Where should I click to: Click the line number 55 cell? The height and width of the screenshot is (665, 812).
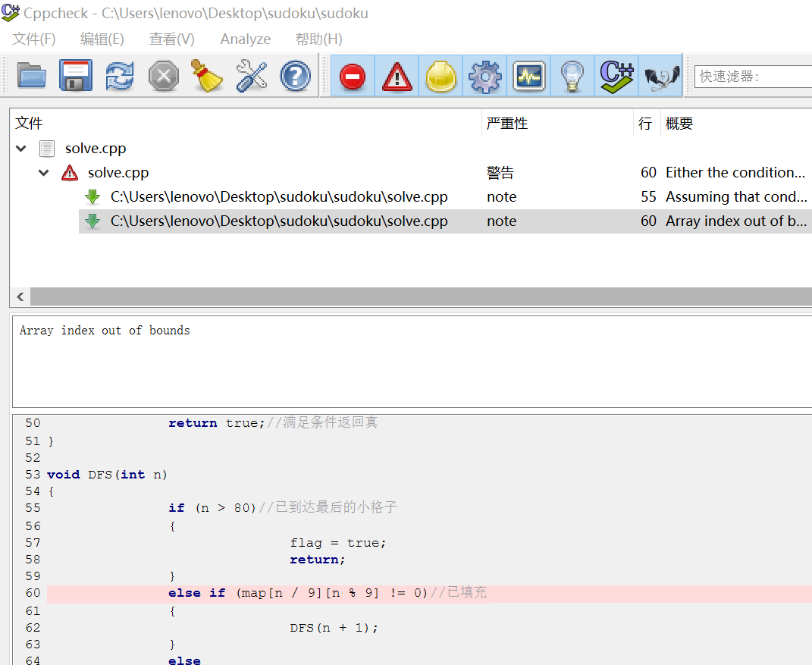648,197
